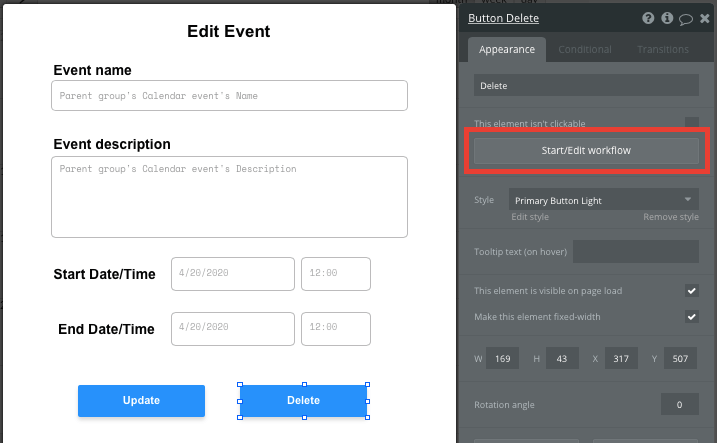Switch to the Conditional tab

pyautogui.click(x=585, y=49)
